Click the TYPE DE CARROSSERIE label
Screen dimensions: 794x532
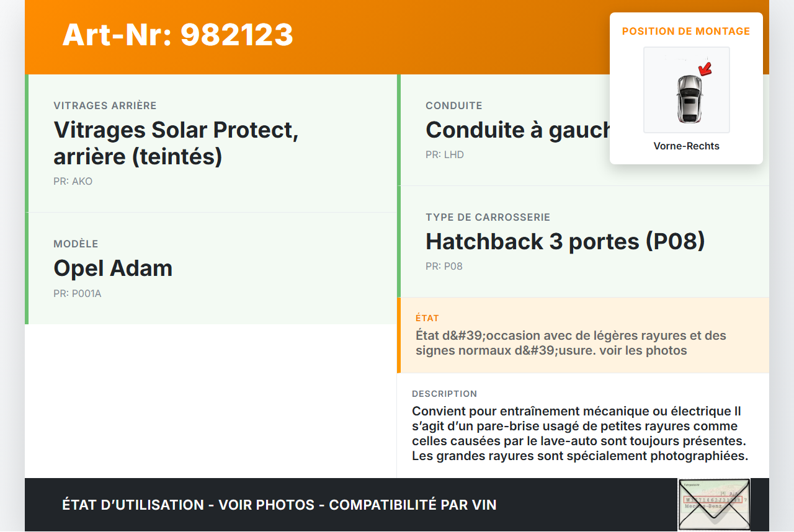[x=488, y=218]
